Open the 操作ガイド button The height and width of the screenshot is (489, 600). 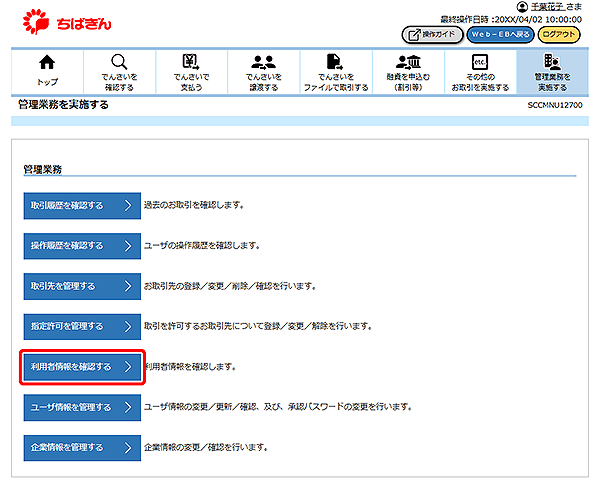coord(432,35)
